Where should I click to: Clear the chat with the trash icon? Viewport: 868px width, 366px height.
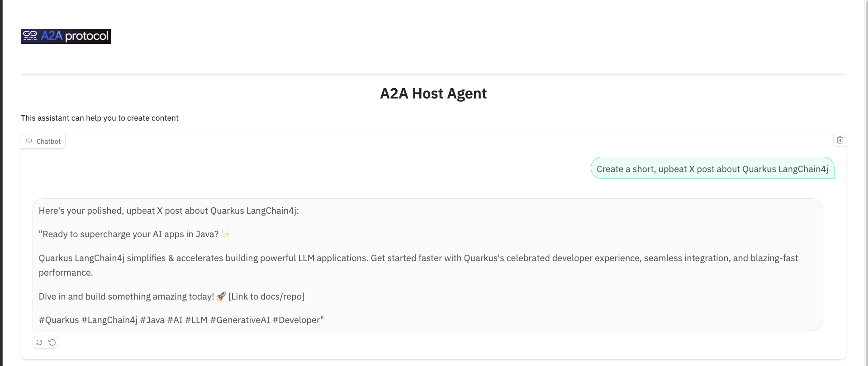click(840, 140)
